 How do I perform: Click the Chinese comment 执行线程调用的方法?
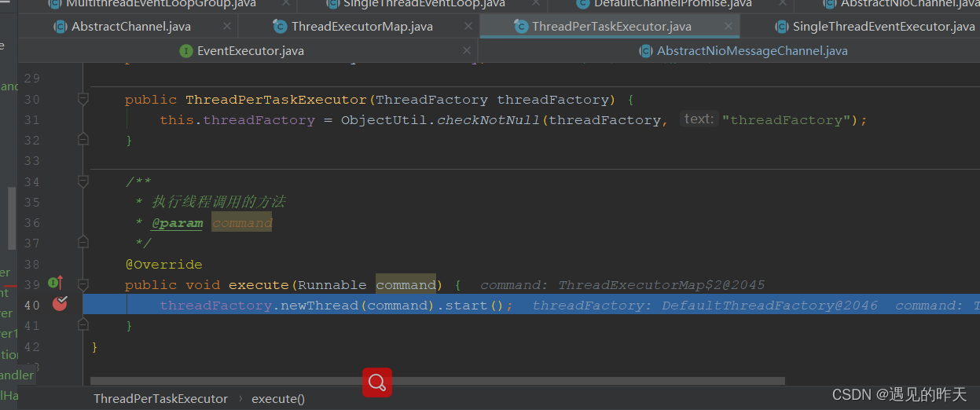coord(218,203)
